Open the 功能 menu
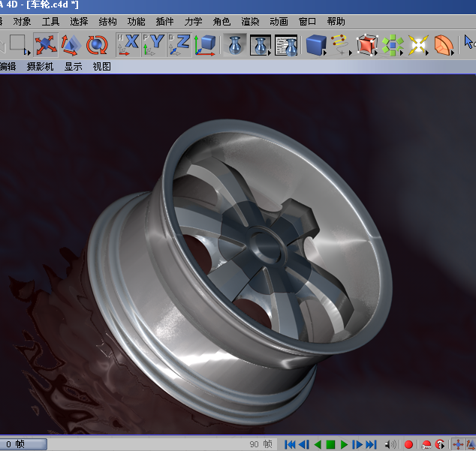 [136, 22]
